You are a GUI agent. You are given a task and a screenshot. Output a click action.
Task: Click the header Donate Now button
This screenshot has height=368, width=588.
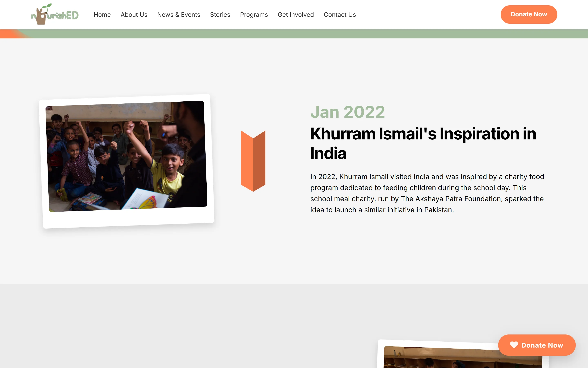click(x=529, y=14)
